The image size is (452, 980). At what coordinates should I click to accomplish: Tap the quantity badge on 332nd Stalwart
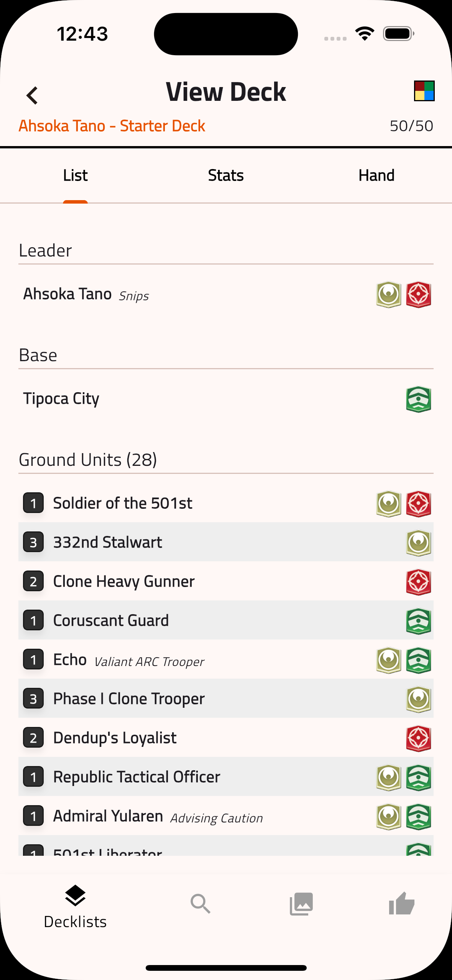click(33, 542)
